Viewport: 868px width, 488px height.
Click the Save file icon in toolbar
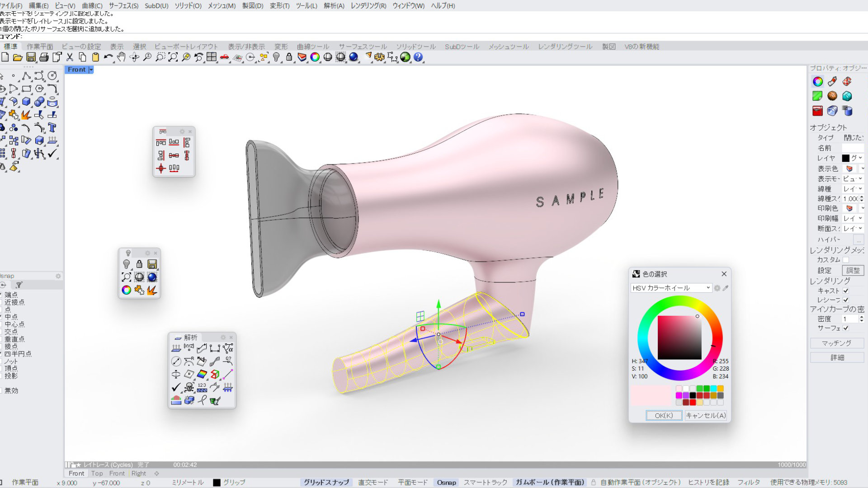coord(31,57)
